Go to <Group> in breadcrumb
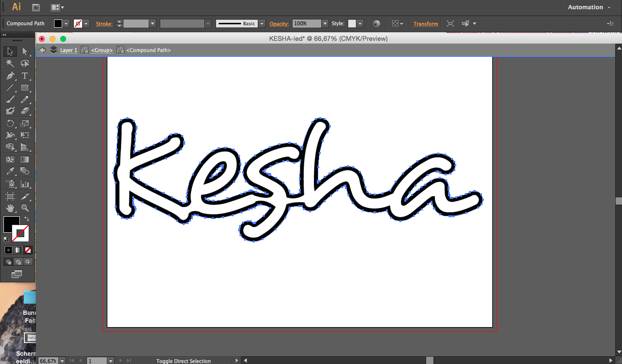 [x=102, y=50]
